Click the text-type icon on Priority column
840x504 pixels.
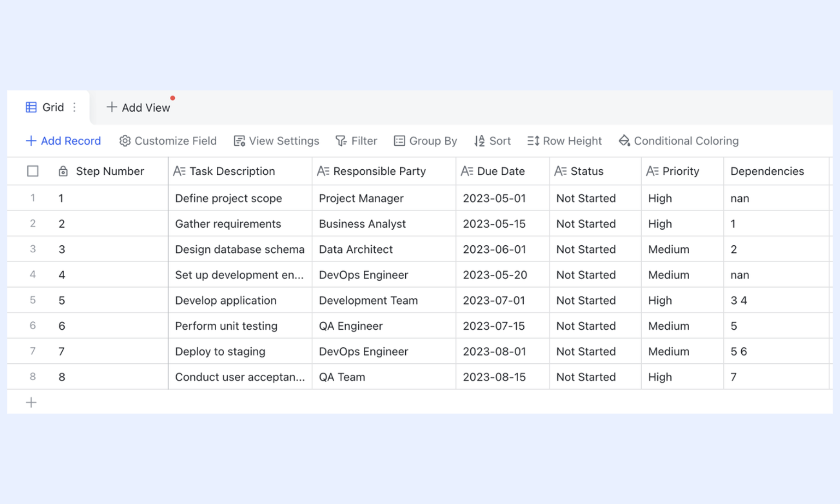[652, 171]
